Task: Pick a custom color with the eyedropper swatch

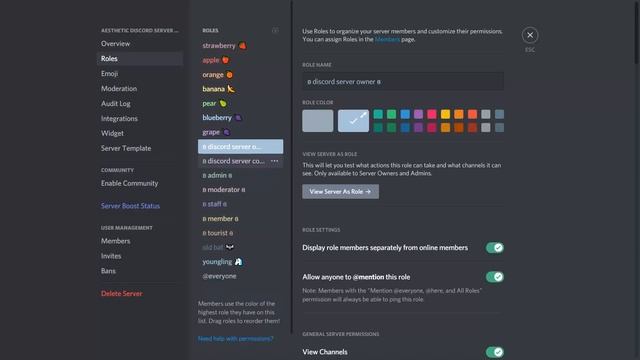Action: (353, 121)
